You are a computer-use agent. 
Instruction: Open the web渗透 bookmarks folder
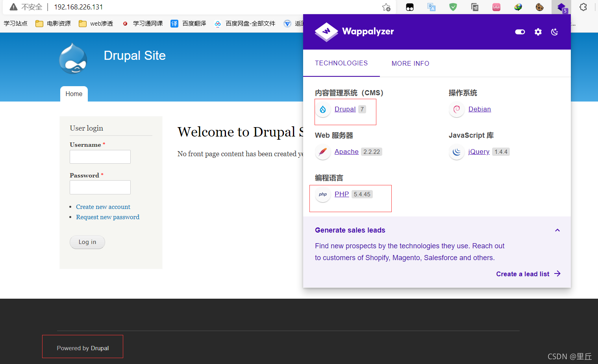96,24
